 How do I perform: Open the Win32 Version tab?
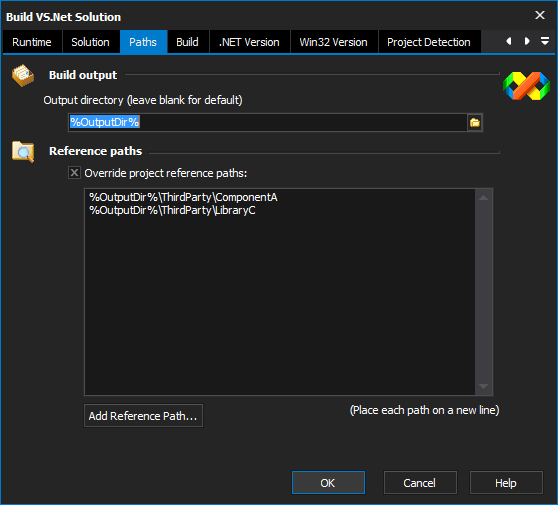point(333,42)
